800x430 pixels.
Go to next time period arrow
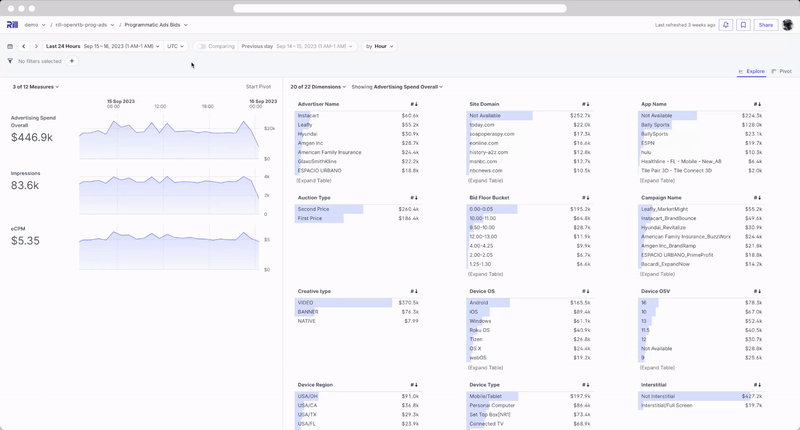pyautogui.click(x=36, y=46)
